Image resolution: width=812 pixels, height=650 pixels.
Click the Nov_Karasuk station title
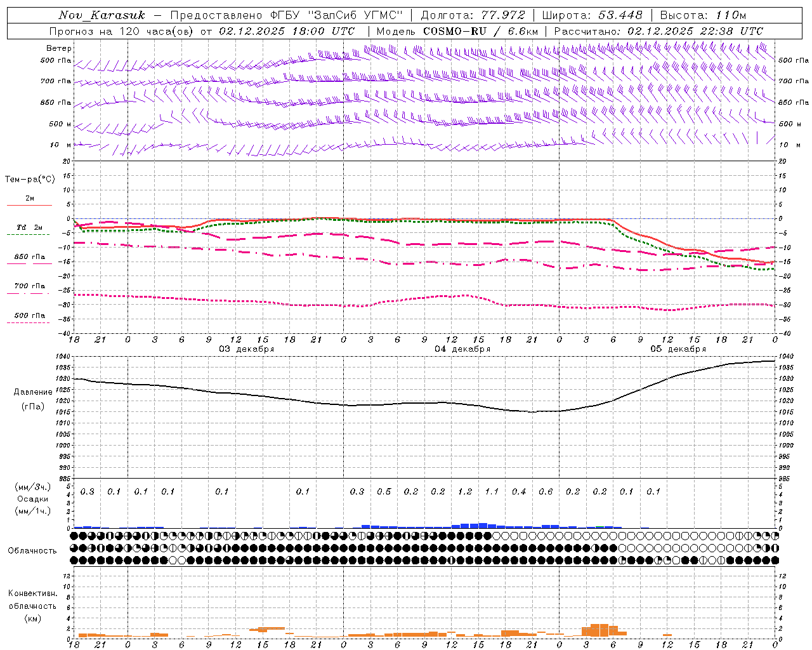101,15
